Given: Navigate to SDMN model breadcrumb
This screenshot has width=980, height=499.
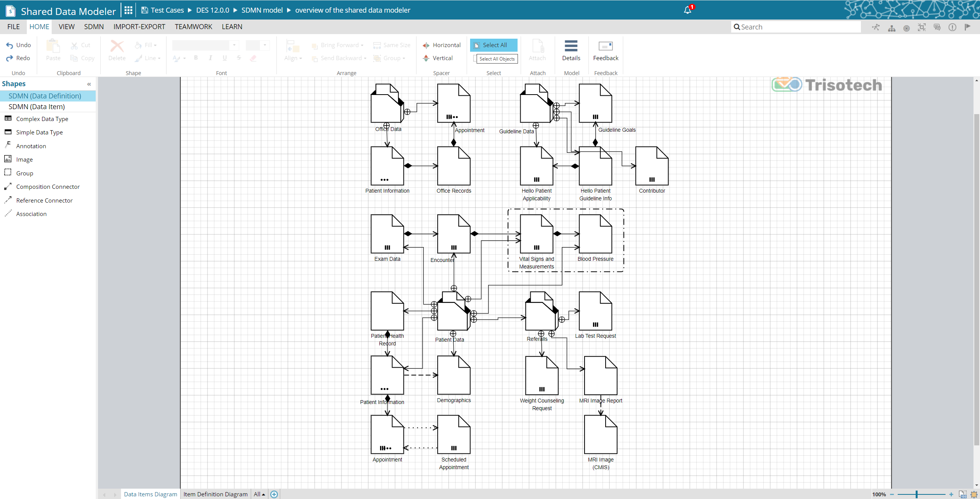Looking at the screenshot, I should 262,10.
